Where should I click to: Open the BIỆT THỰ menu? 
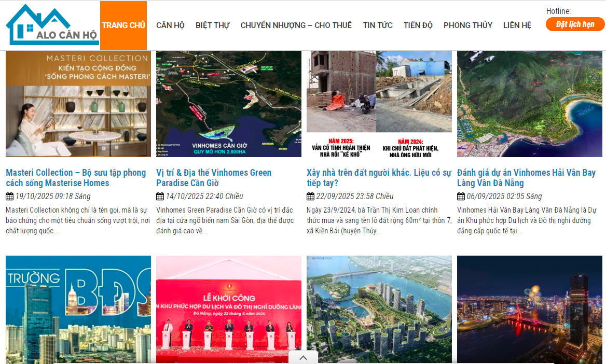(x=213, y=25)
